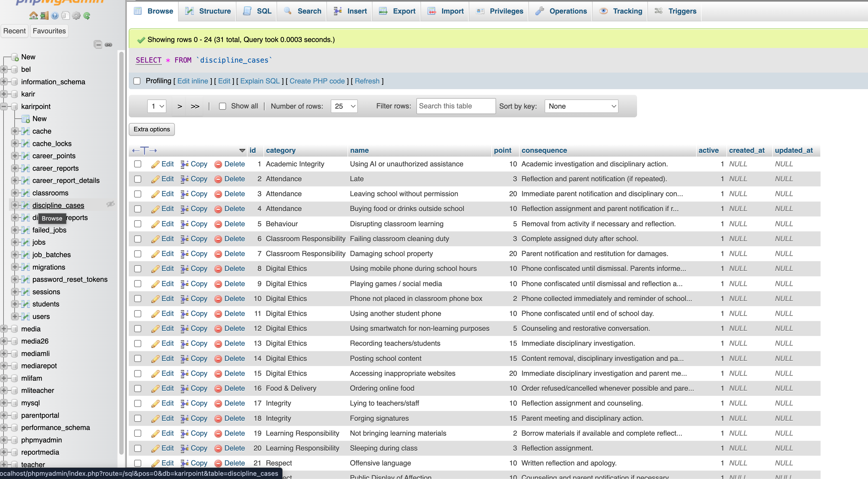The image size is (868, 479).
Task: Click the Explain SQL link
Action: [x=260, y=81]
